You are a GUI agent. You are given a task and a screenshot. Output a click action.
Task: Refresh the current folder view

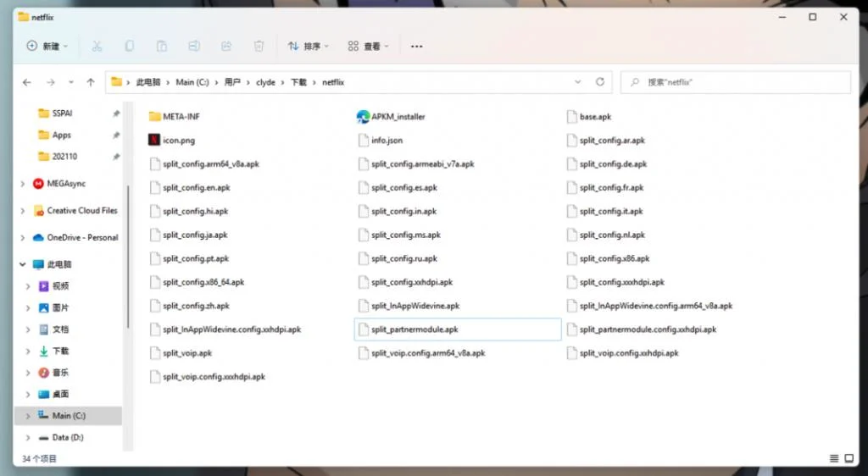click(599, 82)
